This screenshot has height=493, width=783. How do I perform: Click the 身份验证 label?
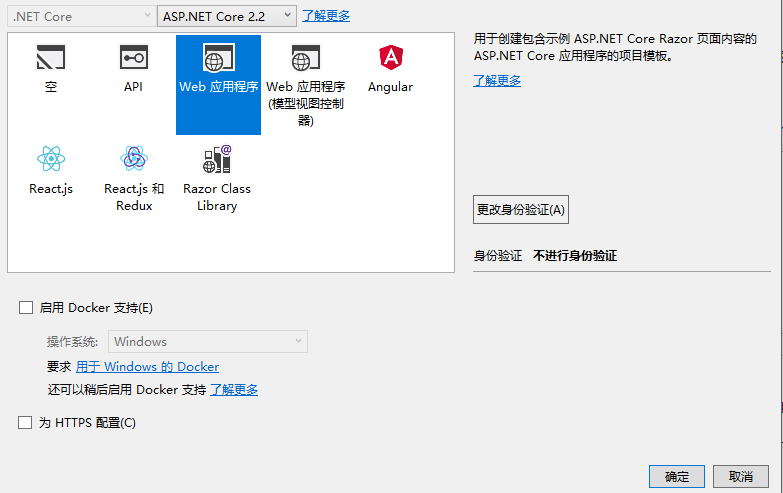coord(498,256)
